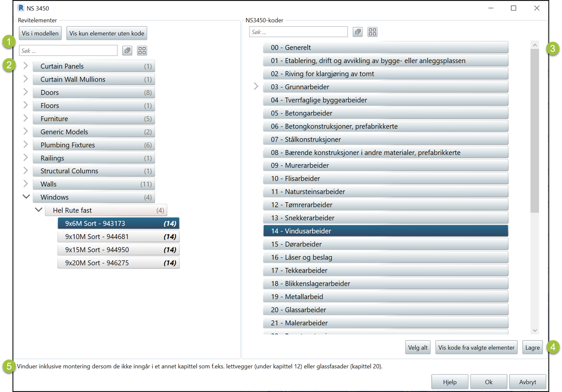This screenshot has width=562, height=392.
Task: Expand the Doors category
Action: [x=25, y=92]
